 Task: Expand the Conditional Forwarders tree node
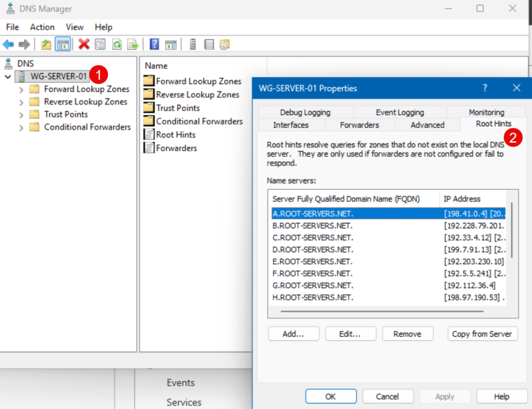point(21,127)
